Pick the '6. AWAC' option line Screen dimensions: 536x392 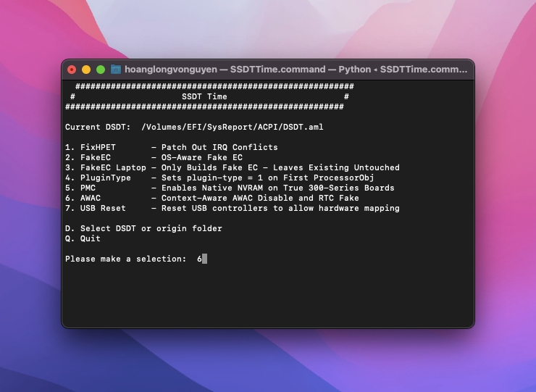point(83,198)
